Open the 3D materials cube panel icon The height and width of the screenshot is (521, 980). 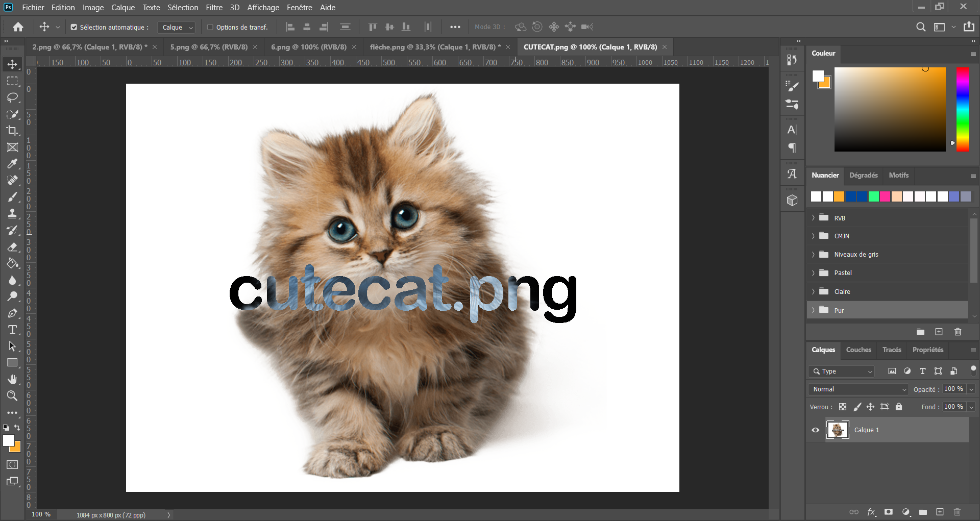coord(792,201)
